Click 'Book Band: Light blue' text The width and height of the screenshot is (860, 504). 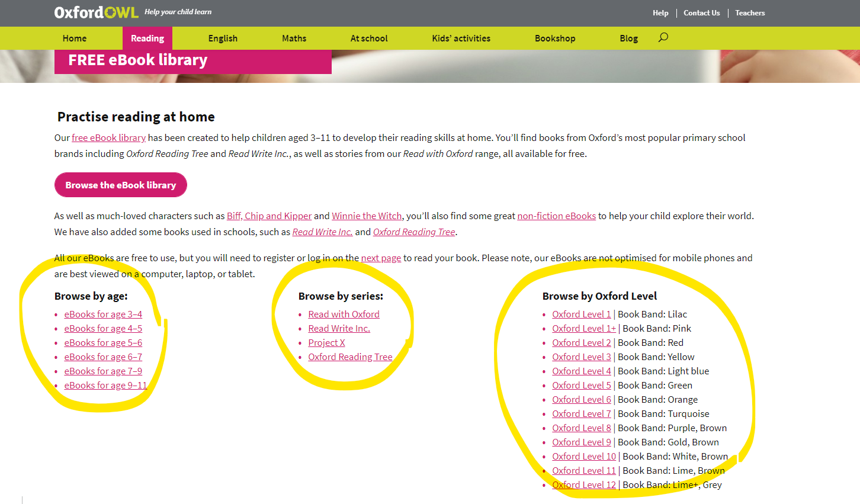point(663,371)
